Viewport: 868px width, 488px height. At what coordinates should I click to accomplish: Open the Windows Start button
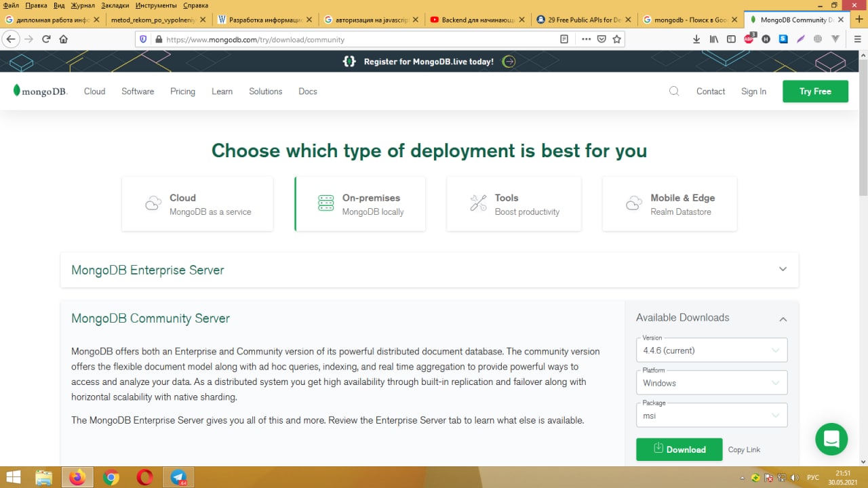pos(13,477)
